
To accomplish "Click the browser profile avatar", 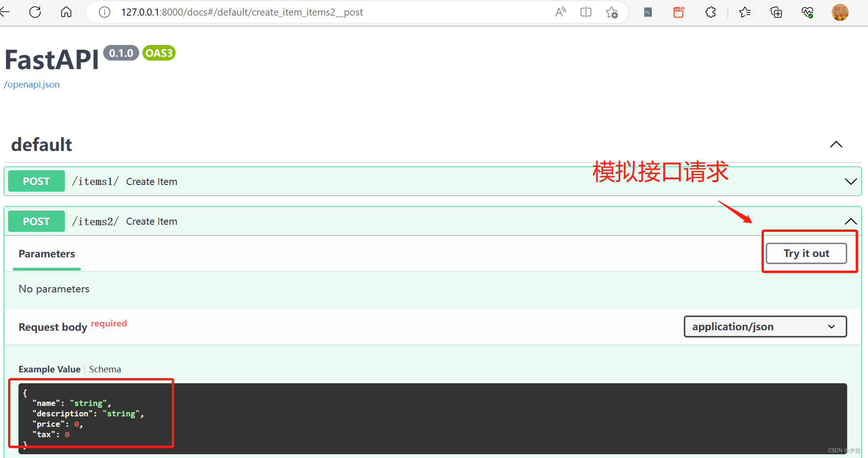I will tap(840, 12).
